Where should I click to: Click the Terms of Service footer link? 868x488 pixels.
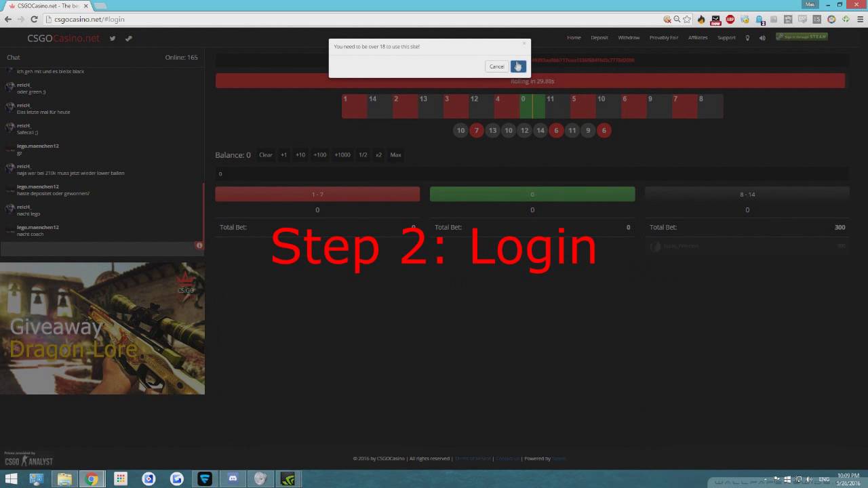coord(473,459)
